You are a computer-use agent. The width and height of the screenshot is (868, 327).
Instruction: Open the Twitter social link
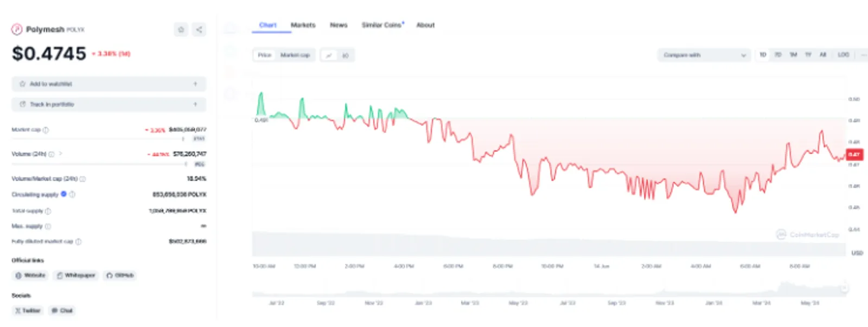click(x=28, y=311)
